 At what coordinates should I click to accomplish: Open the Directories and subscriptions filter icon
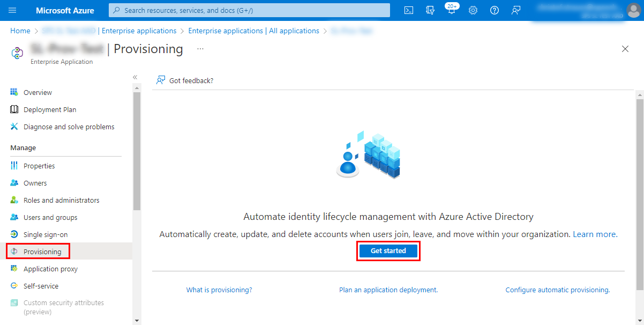pyautogui.click(x=430, y=10)
